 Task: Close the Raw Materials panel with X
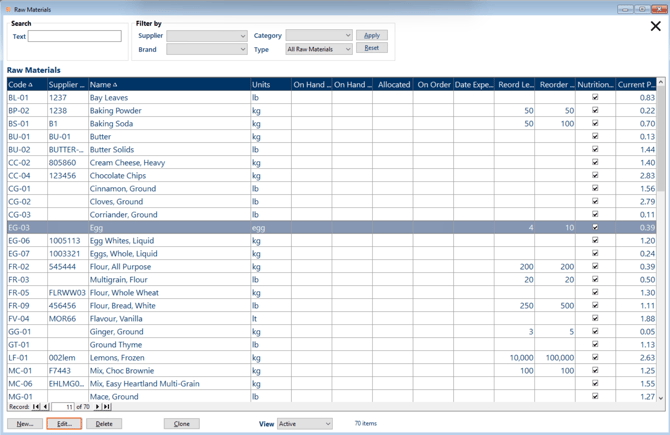pyautogui.click(x=655, y=27)
